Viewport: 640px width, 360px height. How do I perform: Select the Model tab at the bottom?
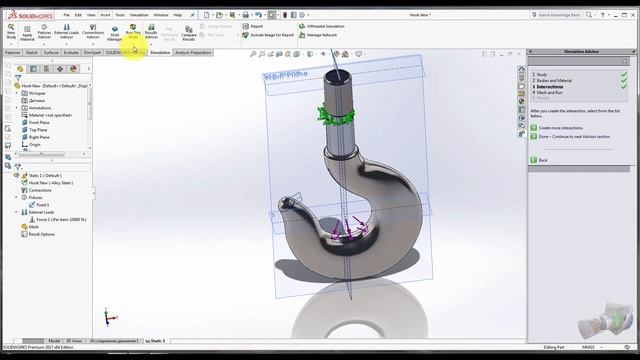click(54, 341)
